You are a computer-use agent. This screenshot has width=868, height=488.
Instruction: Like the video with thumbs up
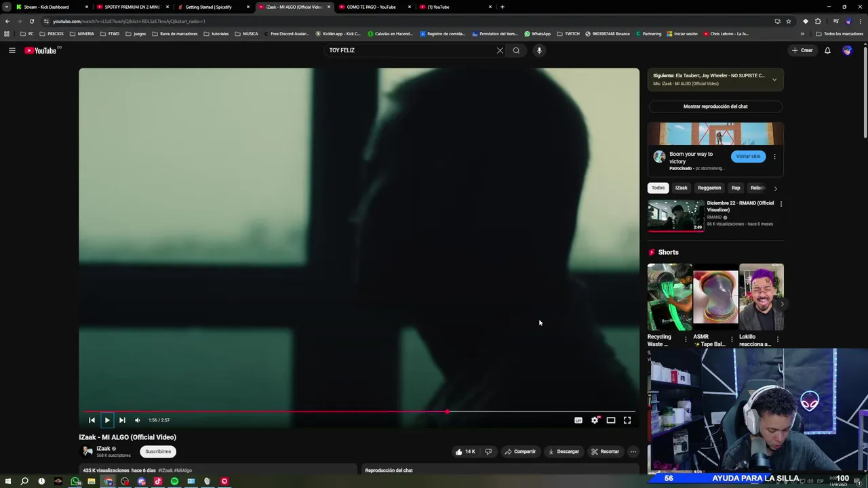[x=466, y=451]
